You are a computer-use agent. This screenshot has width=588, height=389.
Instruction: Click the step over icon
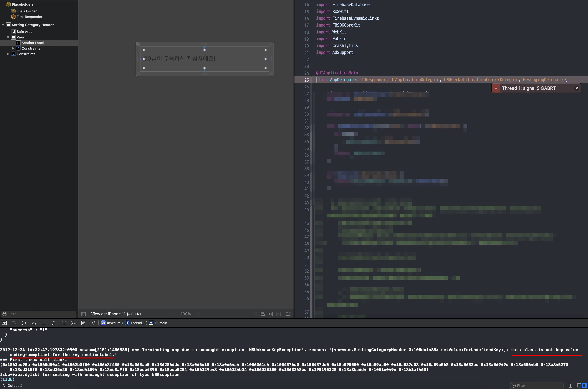coord(34,323)
